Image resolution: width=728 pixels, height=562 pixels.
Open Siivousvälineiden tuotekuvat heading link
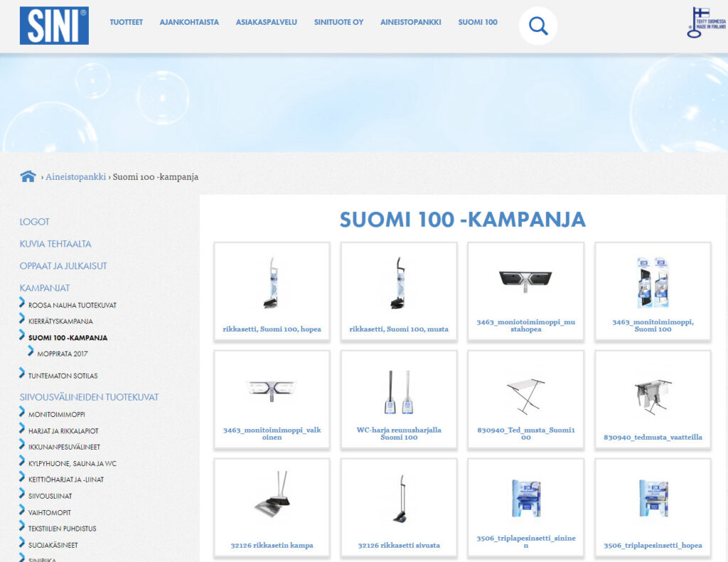point(89,397)
